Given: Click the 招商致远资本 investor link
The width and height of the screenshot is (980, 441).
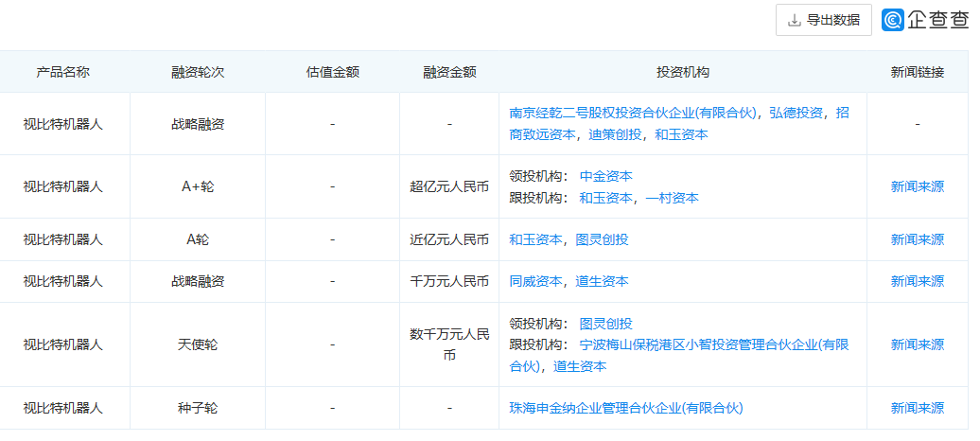Looking at the screenshot, I should pos(543,134).
